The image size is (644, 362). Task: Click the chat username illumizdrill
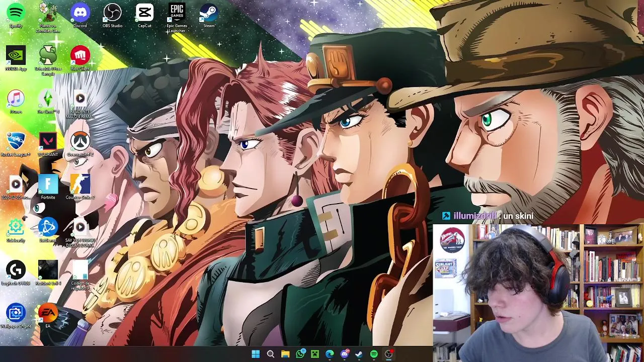click(x=474, y=216)
